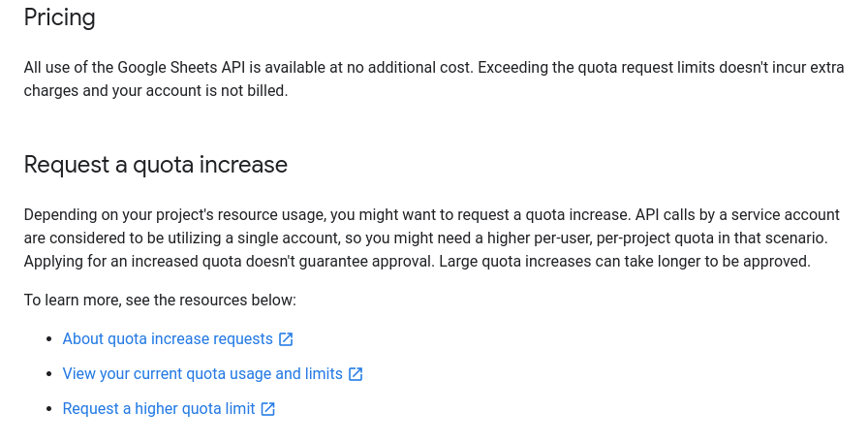
Task: Open the About quota increase requests link
Action: [x=168, y=338]
